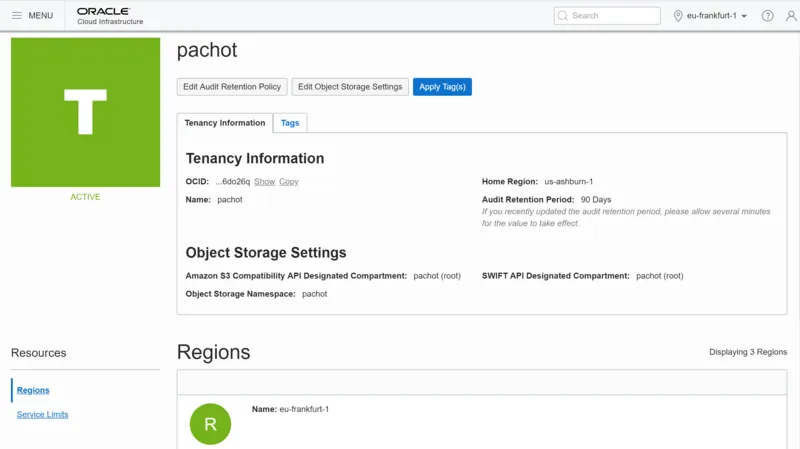This screenshot has height=449, width=800.
Task: Click the Resources sidebar heading
Action: coord(39,353)
